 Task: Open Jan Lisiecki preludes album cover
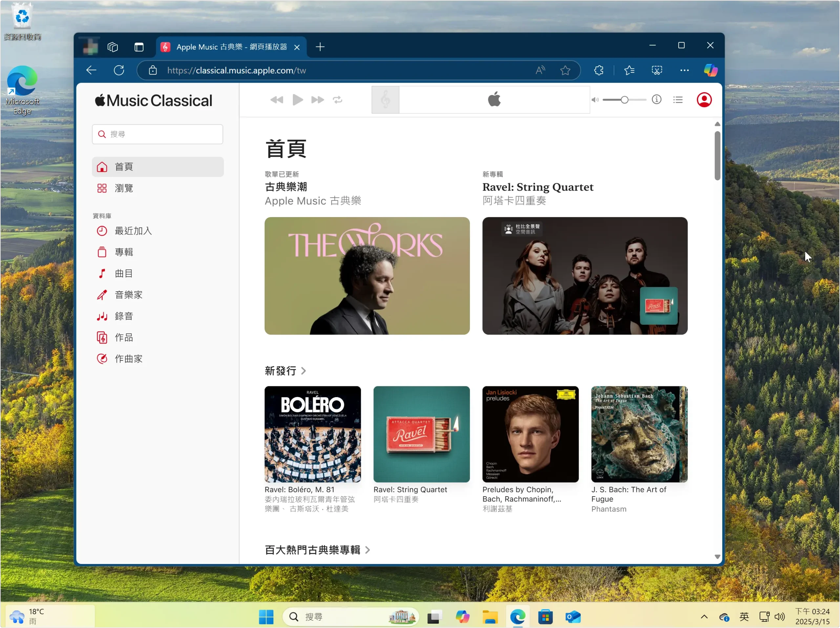(531, 434)
